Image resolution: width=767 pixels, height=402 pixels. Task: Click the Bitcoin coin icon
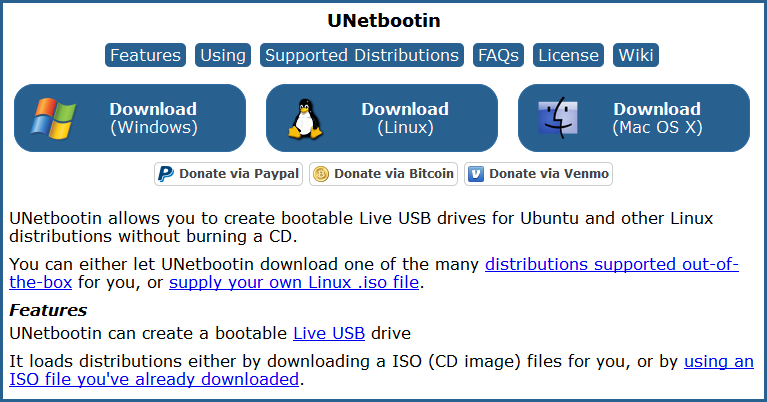click(x=321, y=174)
